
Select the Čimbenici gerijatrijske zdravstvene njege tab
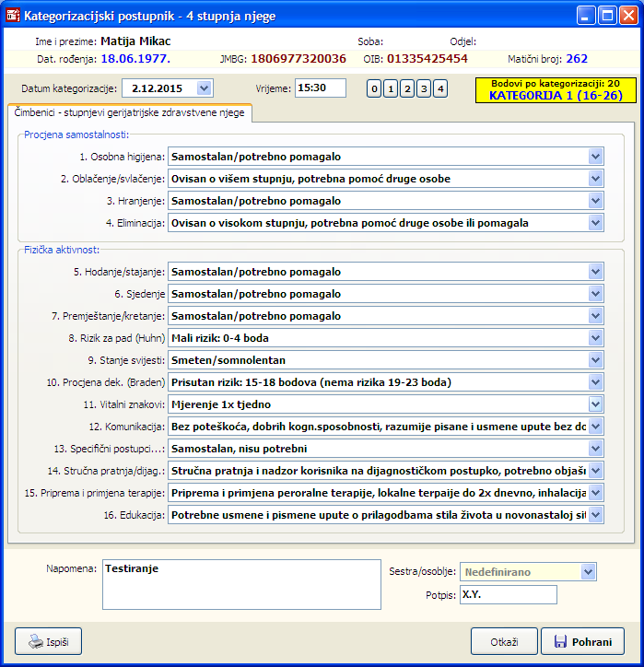tap(130, 112)
